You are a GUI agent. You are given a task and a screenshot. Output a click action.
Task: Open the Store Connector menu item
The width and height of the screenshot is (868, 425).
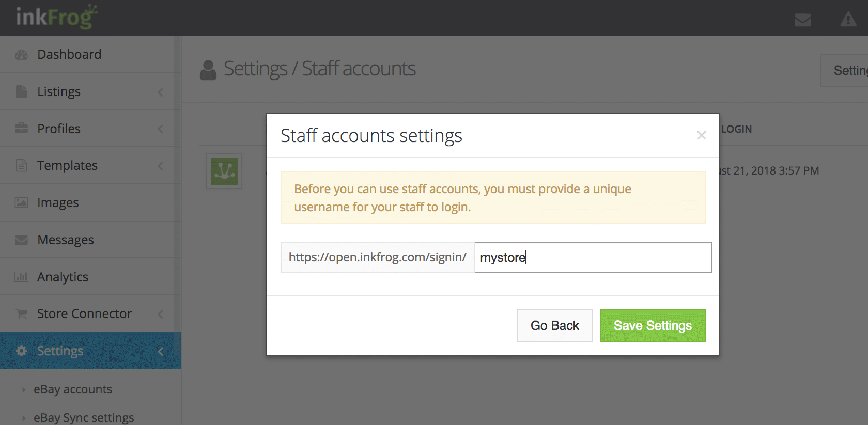click(x=84, y=314)
